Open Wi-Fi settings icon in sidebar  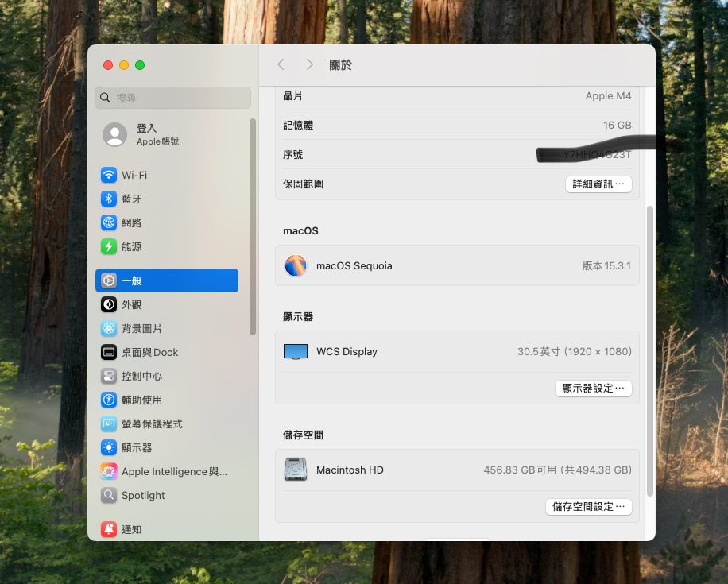tap(109, 175)
